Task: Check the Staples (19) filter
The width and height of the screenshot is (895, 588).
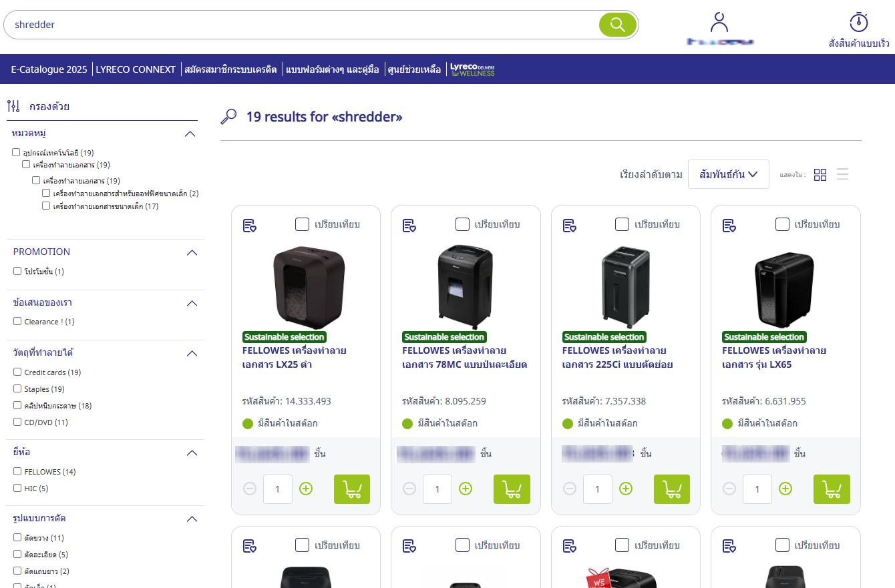Action: coord(17,388)
